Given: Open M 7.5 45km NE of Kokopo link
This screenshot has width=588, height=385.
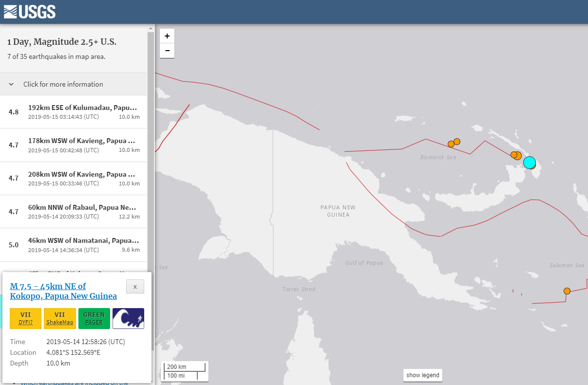Looking at the screenshot, I should click(63, 291).
